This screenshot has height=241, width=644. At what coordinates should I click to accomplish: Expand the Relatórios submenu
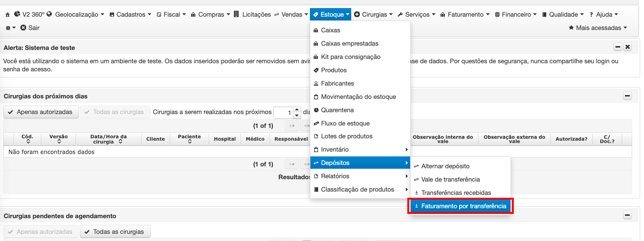360,176
